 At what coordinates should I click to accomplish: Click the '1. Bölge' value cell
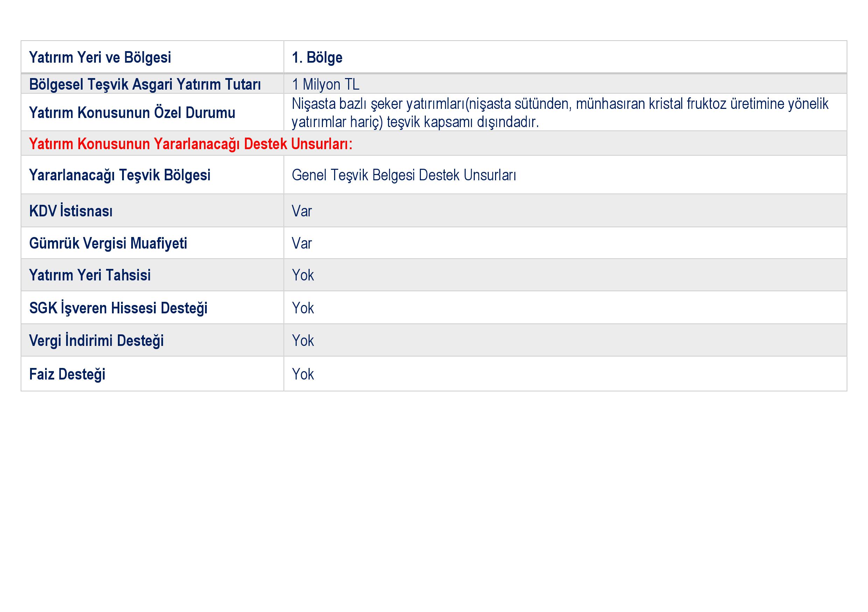point(565,57)
